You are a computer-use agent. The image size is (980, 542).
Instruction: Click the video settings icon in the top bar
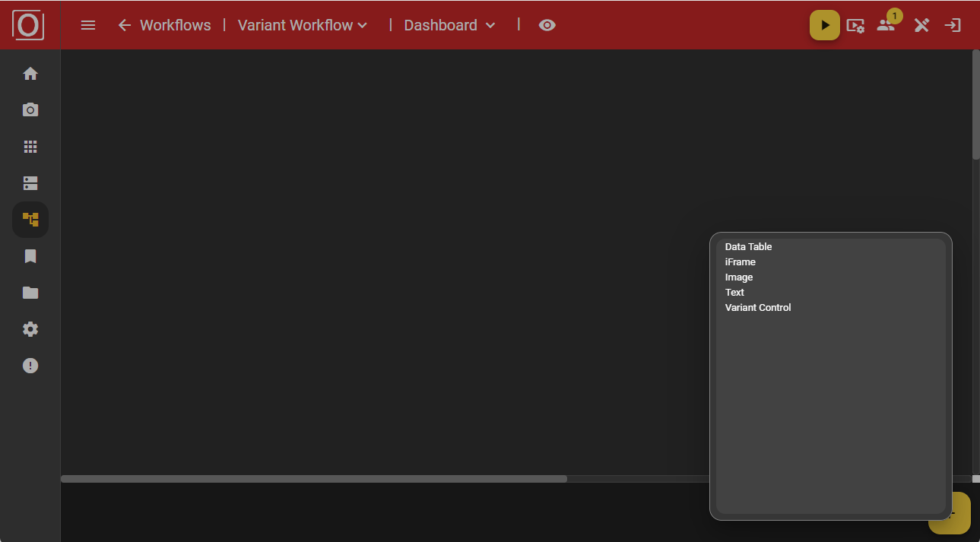pyautogui.click(x=855, y=25)
